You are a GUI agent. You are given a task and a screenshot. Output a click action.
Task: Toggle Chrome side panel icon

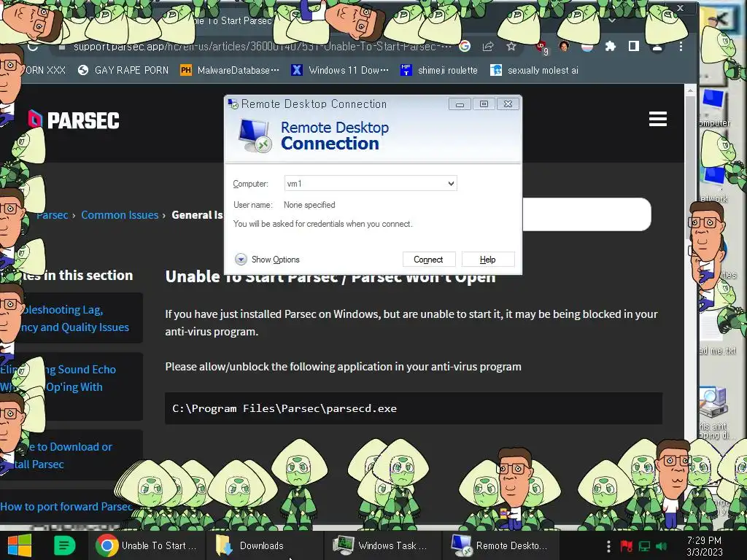(634, 46)
